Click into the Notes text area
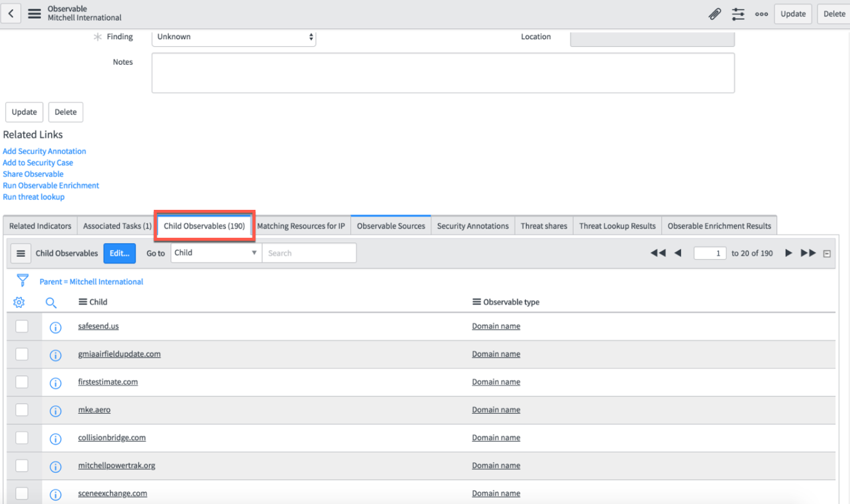This screenshot has width=850, height=504. (x=443, y=73)
